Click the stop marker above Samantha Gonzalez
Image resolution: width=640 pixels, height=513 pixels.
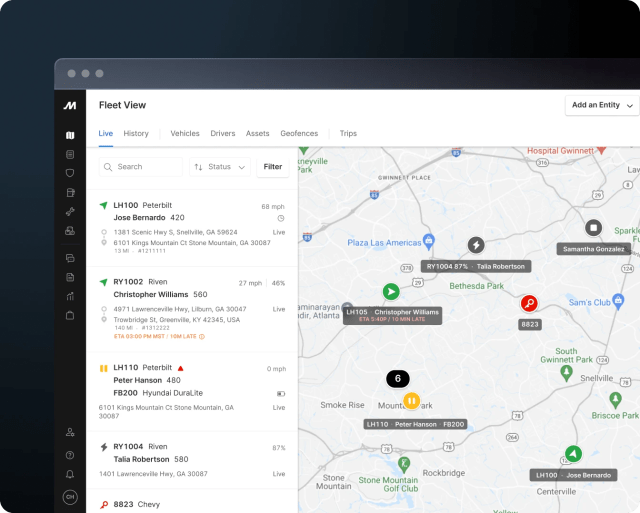coord(593,228)
